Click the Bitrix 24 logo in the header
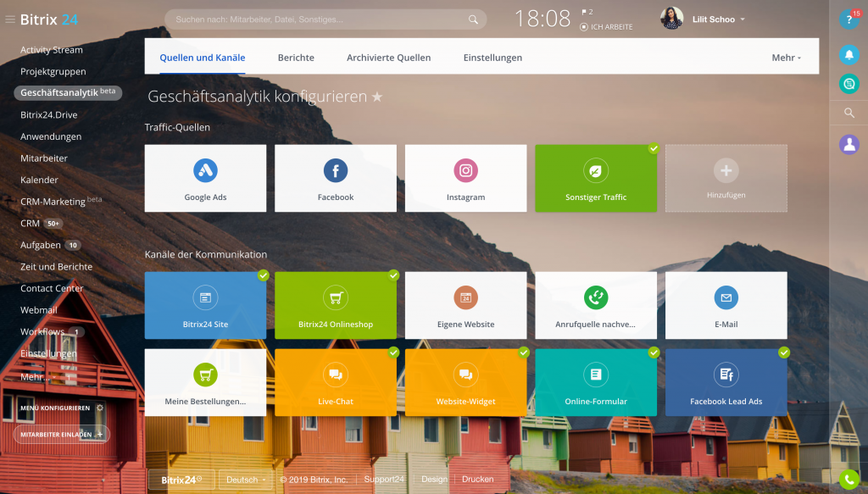Image resolution: width=868 pixels, height=494 pixels. (48, 19)
